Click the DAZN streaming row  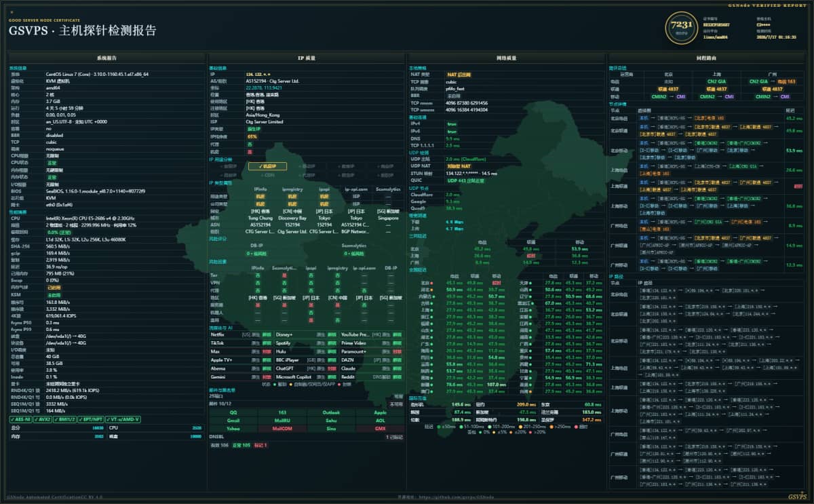click(x=372, y=360)
